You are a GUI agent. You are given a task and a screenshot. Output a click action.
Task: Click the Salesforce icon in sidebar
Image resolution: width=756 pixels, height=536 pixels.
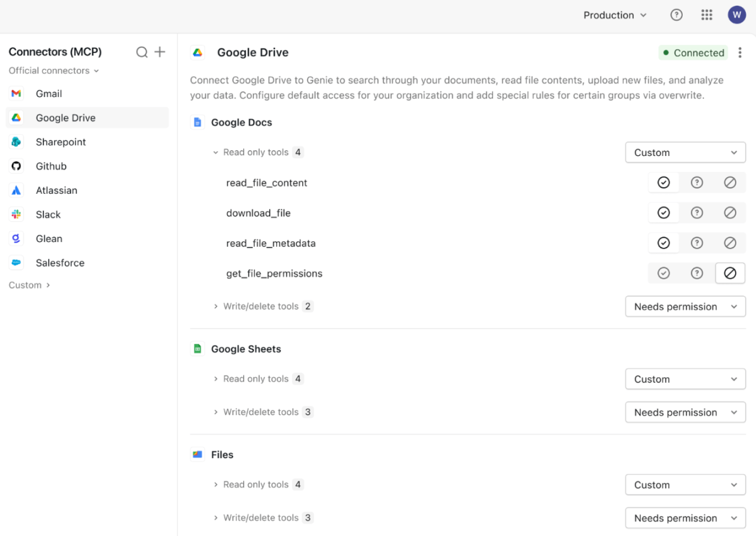(16, 263)
